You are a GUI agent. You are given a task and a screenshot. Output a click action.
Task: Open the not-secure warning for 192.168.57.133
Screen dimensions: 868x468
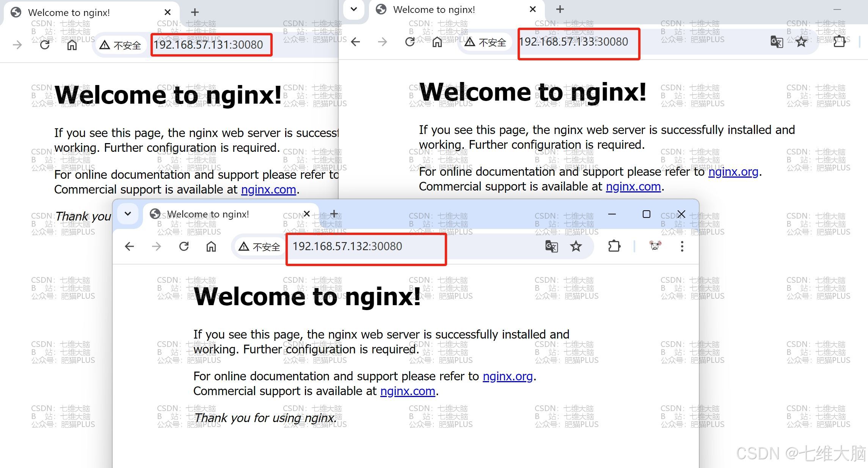pos(485,42)
